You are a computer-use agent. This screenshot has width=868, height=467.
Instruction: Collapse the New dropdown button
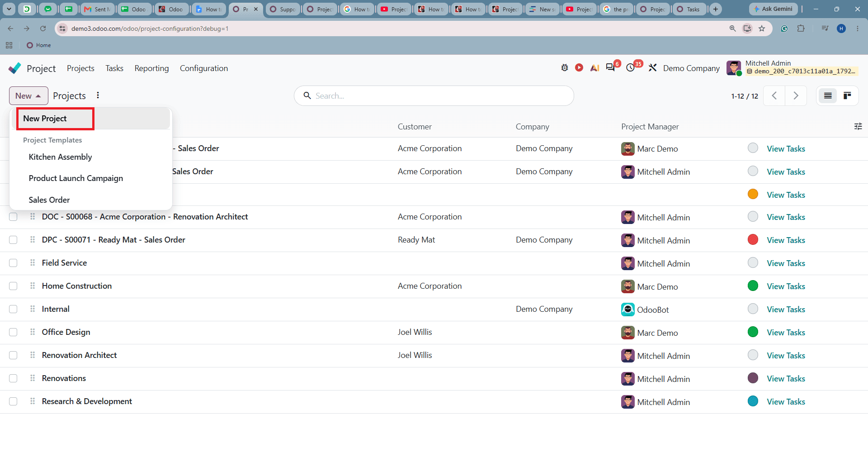[28, 96]
